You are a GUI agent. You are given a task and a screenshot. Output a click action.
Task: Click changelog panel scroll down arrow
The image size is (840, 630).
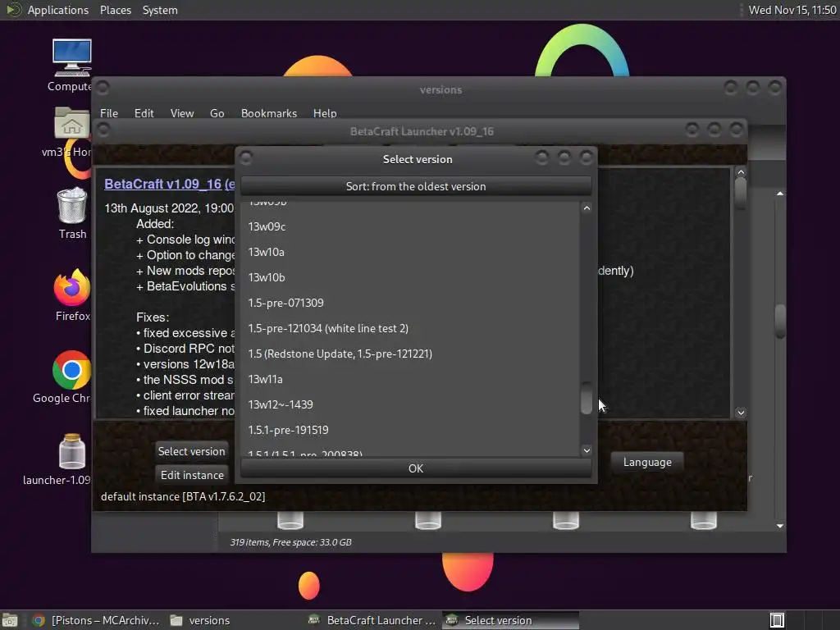click(x=741, y=413)
